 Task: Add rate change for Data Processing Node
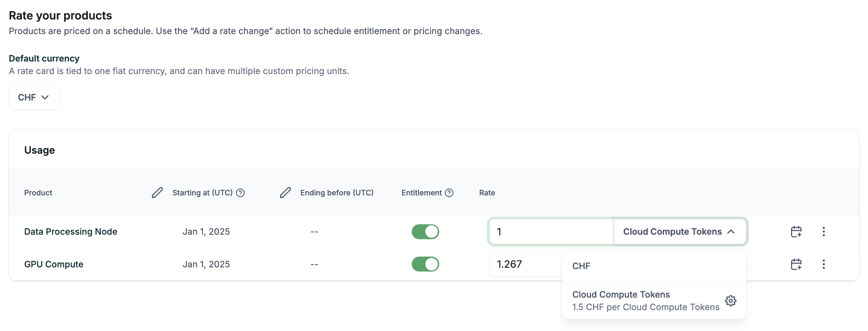(x=796, y=232)
